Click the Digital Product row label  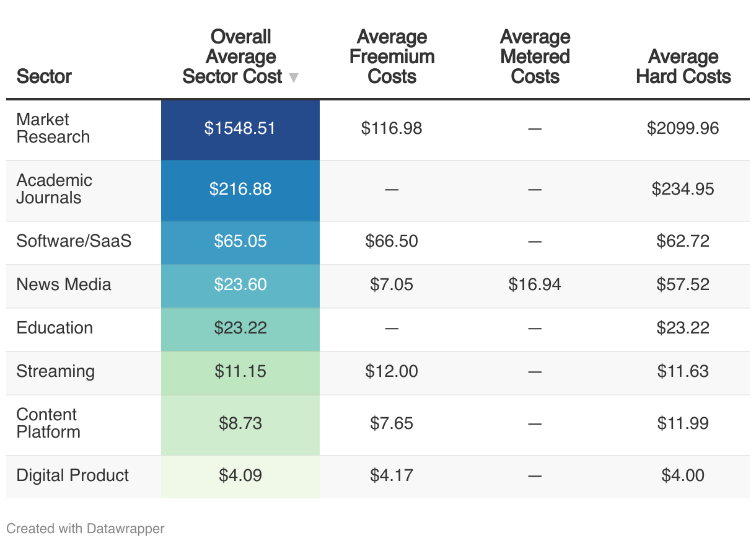pyautogui.click(x=73, y=475)
